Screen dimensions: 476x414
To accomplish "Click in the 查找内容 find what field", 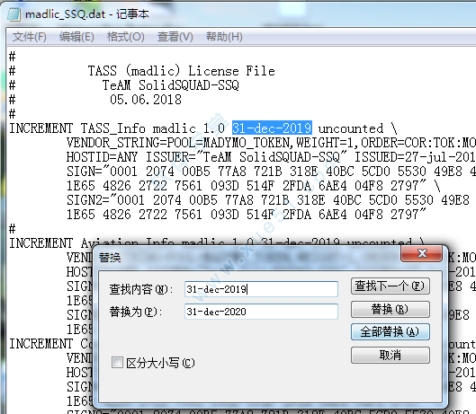I will pyautogui.click(x=261, y=289).
